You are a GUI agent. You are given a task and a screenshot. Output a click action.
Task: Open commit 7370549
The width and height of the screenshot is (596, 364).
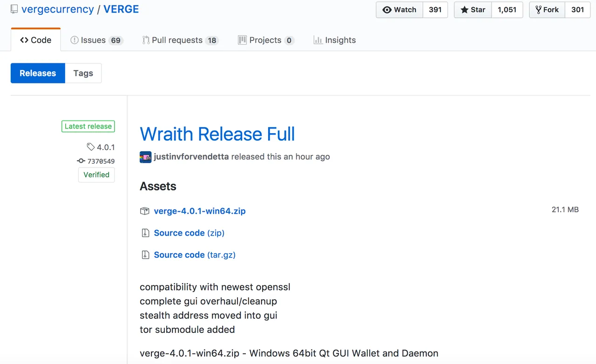[101, 161]
